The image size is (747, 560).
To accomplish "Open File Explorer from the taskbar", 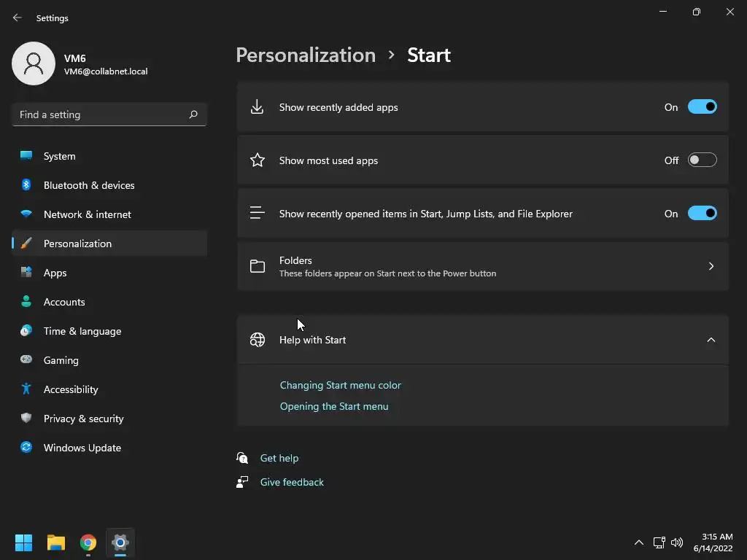I will pyautogui.click(x=56, y=542).
